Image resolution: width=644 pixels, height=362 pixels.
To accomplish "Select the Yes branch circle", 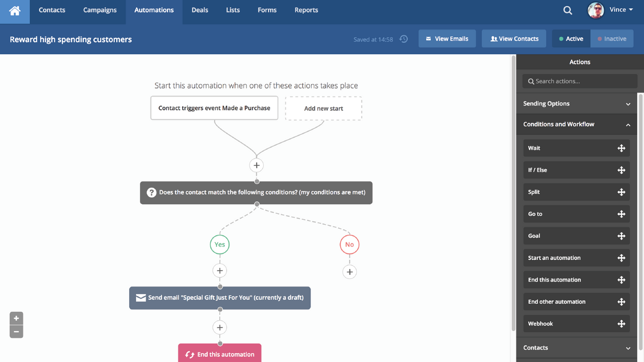I will point(219,244).
